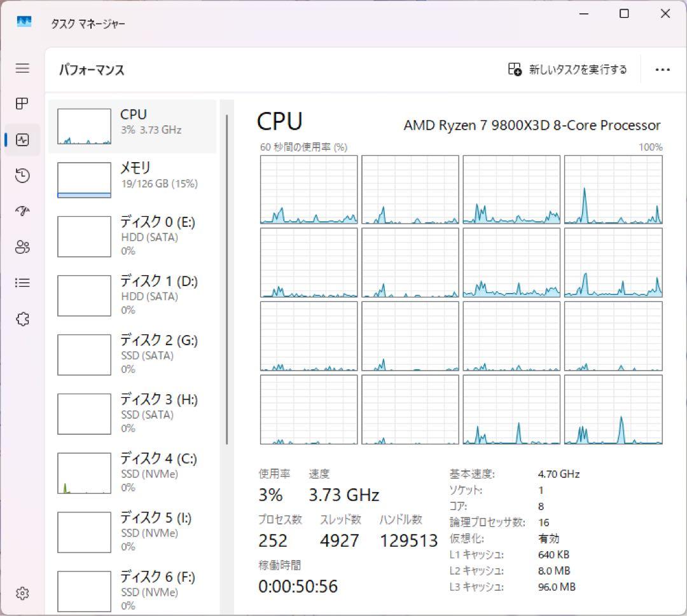
Task: Select ディスク 6 (F:) SSD entry
Action: [x=132, y=590]
